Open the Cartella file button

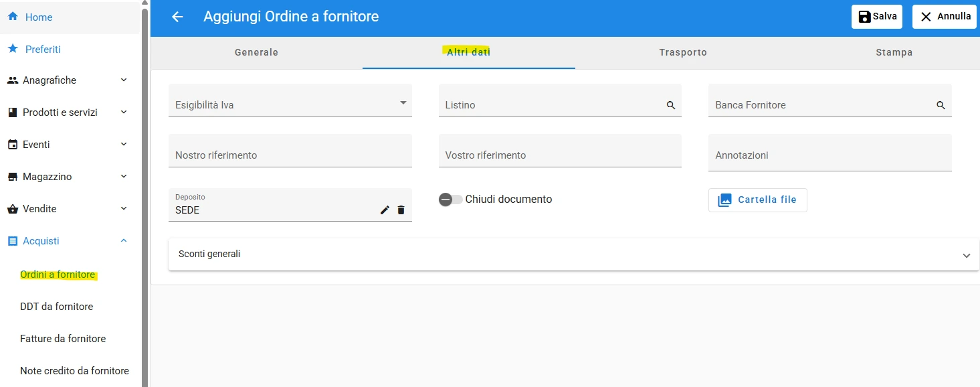click(x=758, y=200)
